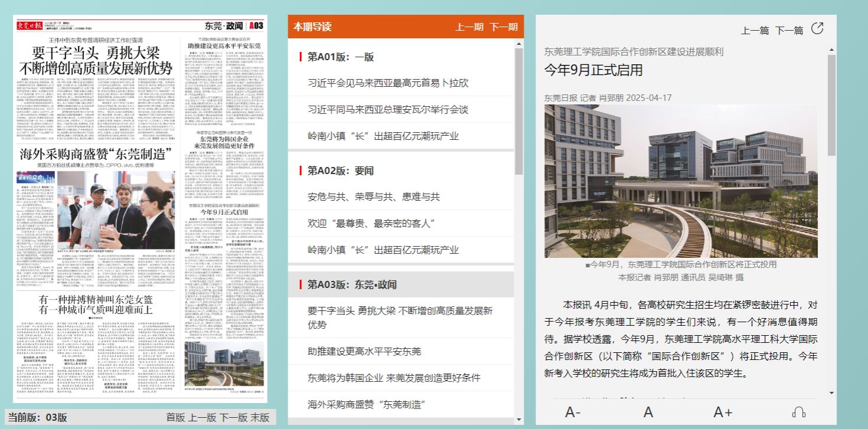Open previous article (上一篇)
Image resolution: width=868 pixels, height=429 pixels.
tap(755, 30)
